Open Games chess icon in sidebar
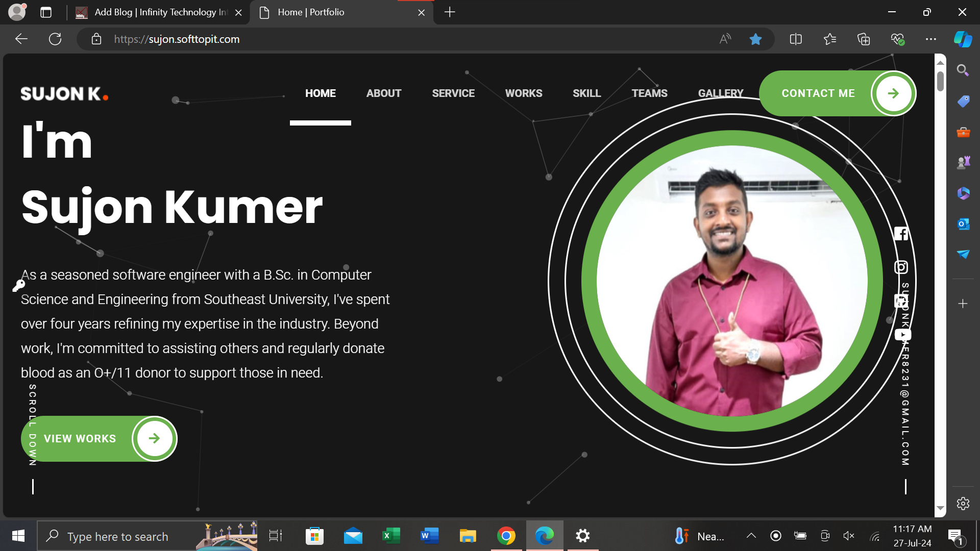Image resolution: width=980 pixels, height=551 pixels. 963,163
